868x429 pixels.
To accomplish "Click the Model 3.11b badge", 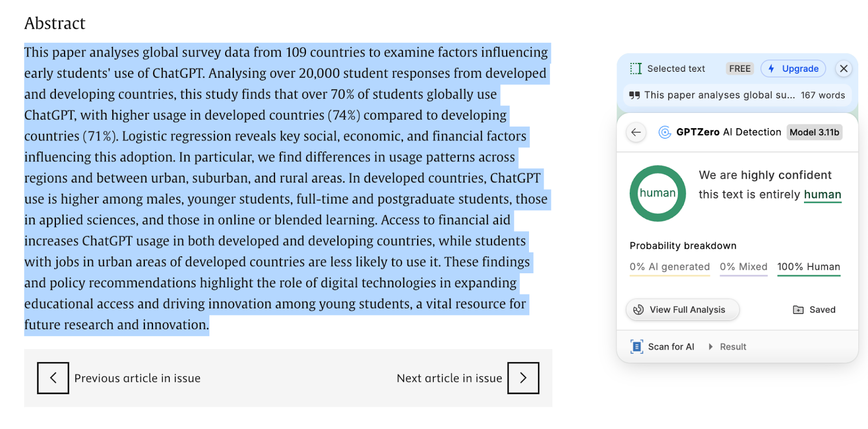I will tap(814, 133).
